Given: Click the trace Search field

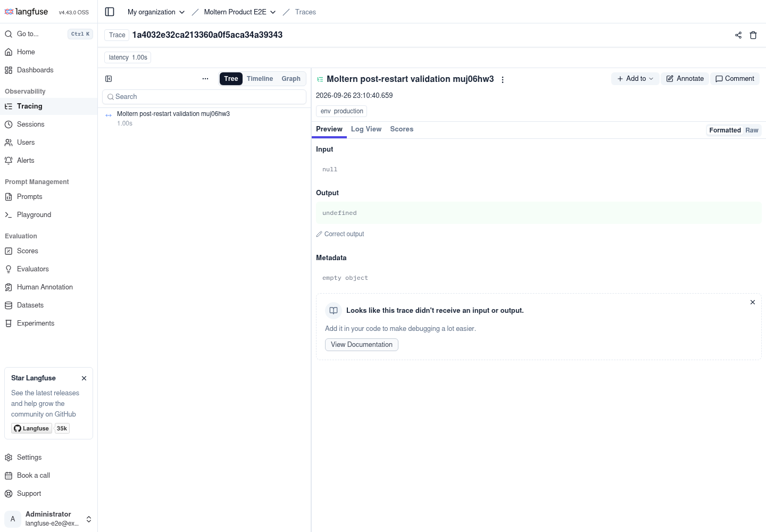Looking at the screenshot, I should click(x=204, y=97).
